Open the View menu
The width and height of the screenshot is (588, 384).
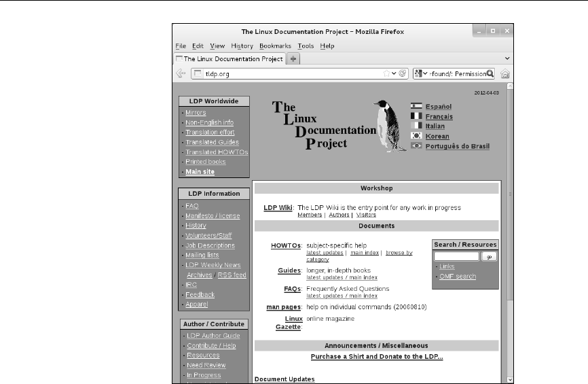click(217, 46)
